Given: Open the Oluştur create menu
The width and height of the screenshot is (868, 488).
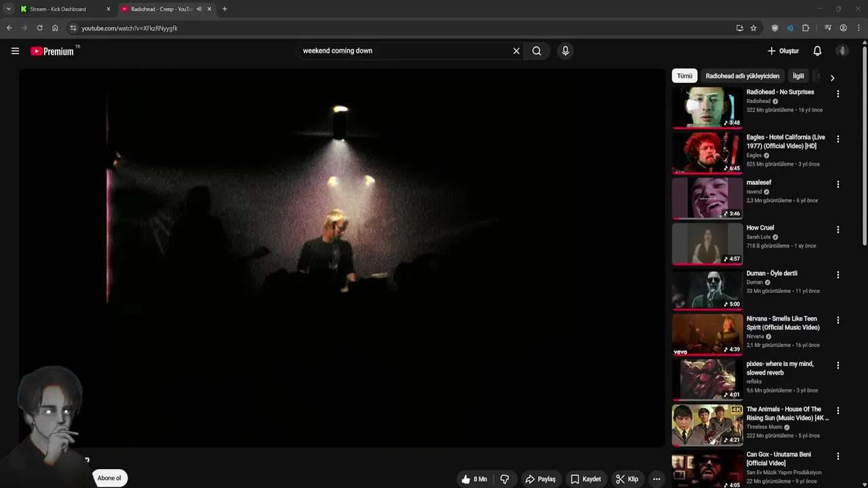Looking at the screenshot, I should point(783,51).
